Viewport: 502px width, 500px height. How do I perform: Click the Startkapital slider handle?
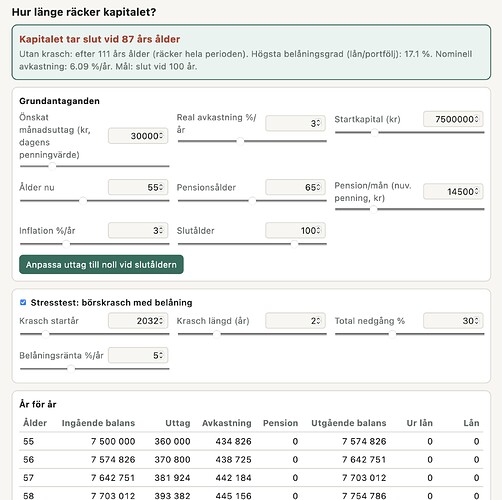[x=375, y=132]
